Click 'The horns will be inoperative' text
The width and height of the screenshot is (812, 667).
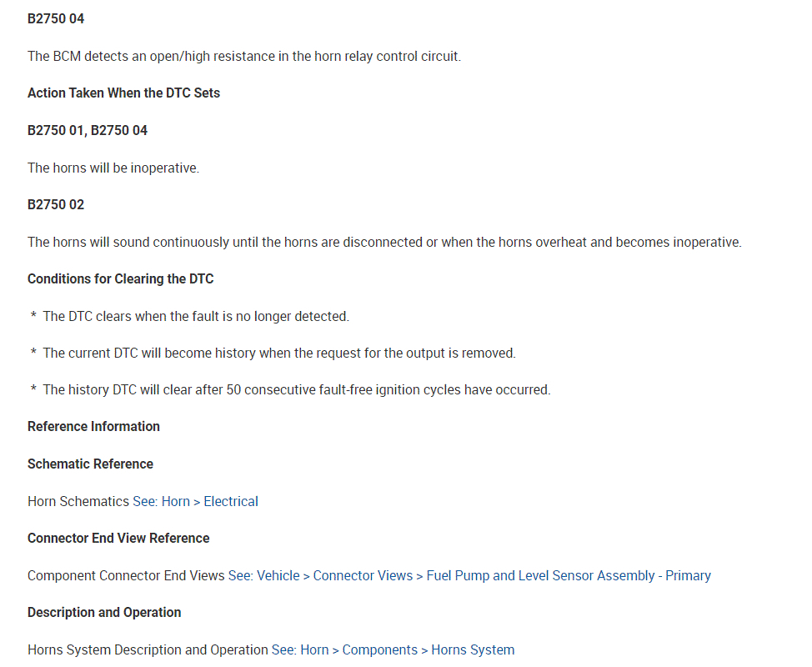pyautogui.click(x=113, y=168)
